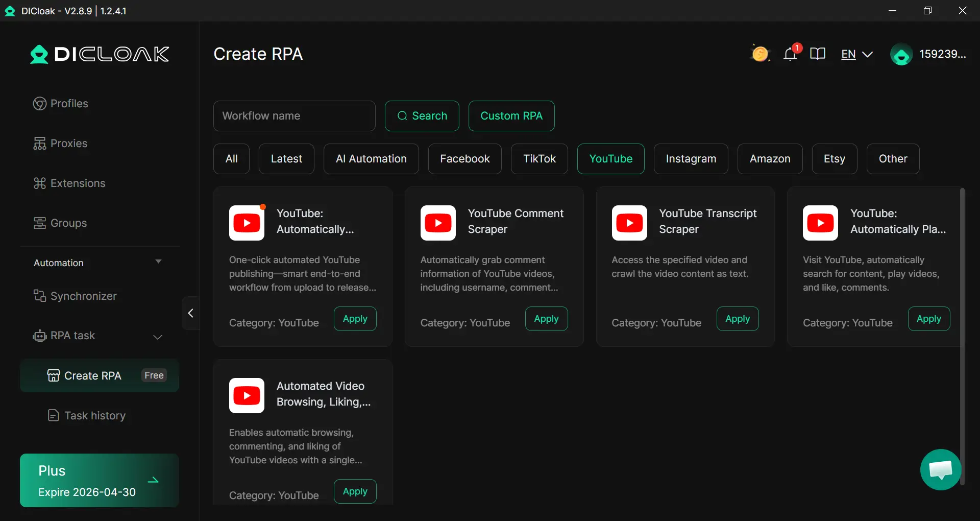Image resolution: width=980 pixels, height=521 pixels.
Task: Focus the Workflow name search field
Action: point(294,116)
